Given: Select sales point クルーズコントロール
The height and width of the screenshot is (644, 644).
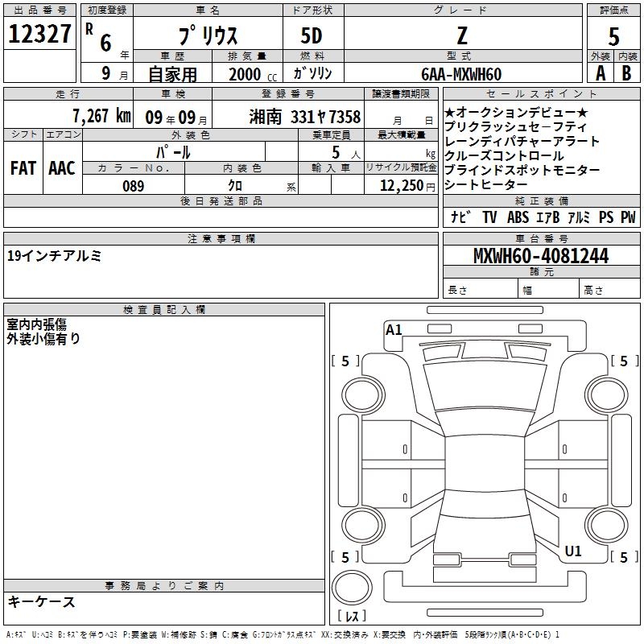Looking at the screenshot, I should click(504, 155).
